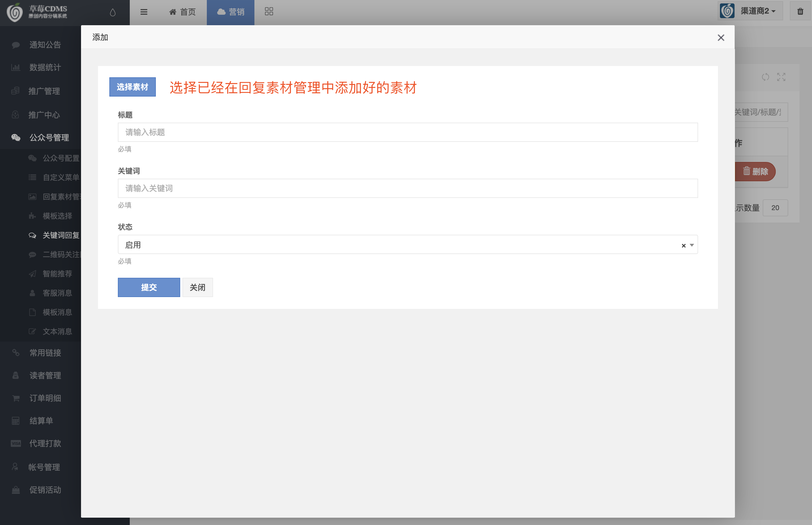Open 促销活动 in sidebar
This screenshot has width=812, height=525.
pos(41,490)
